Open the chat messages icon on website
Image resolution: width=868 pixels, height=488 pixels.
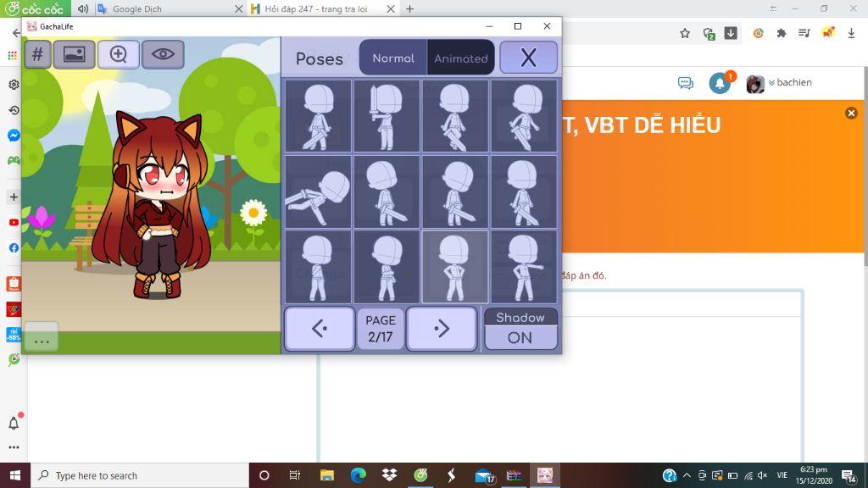pos(685,84)
